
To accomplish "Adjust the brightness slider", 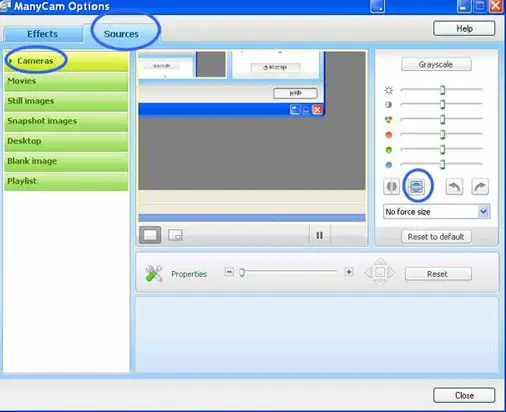I will click(442, 90).
